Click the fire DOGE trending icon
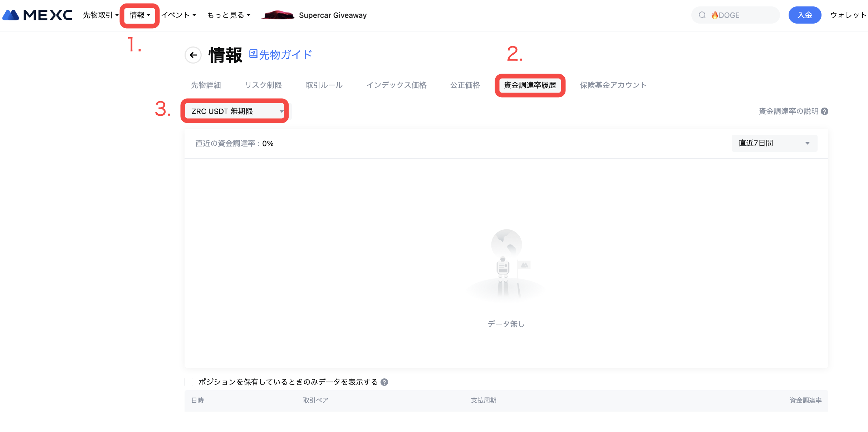The image size is (868, 432). (x=715, y=15)
